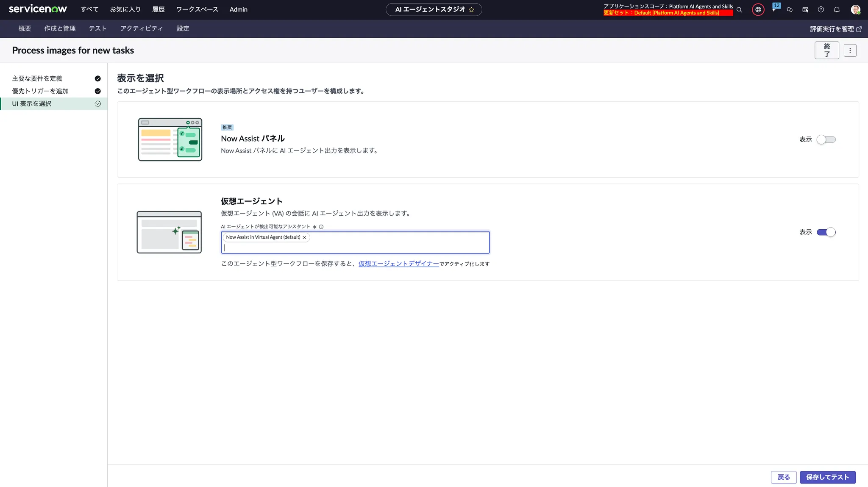The image size is (868, 487).
Task: Open the globe application scope picker
Action: pos(758,10)
